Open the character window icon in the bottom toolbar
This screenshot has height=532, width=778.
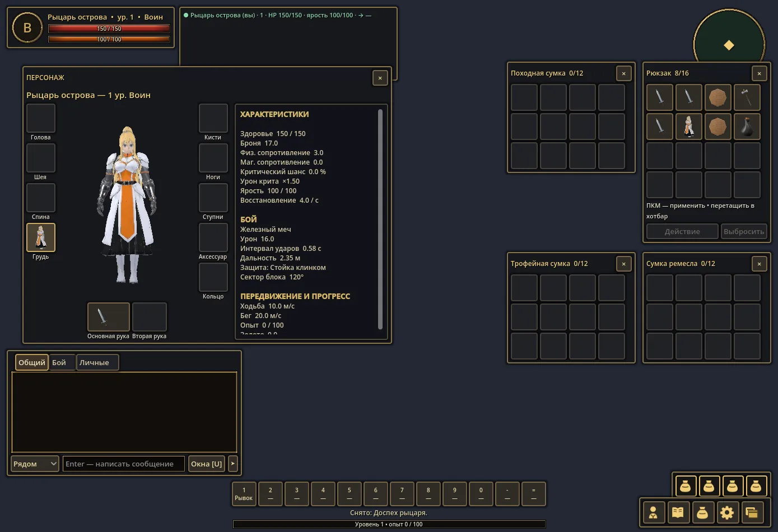click(x=653, y=512)
